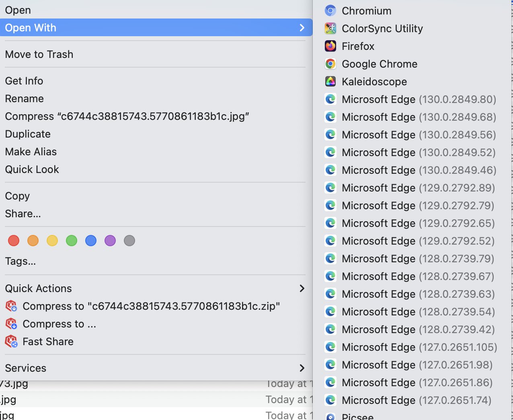Apply the purple tag color
The width and height of the screenshot is (513, 420).
click(x=110, y=241)
